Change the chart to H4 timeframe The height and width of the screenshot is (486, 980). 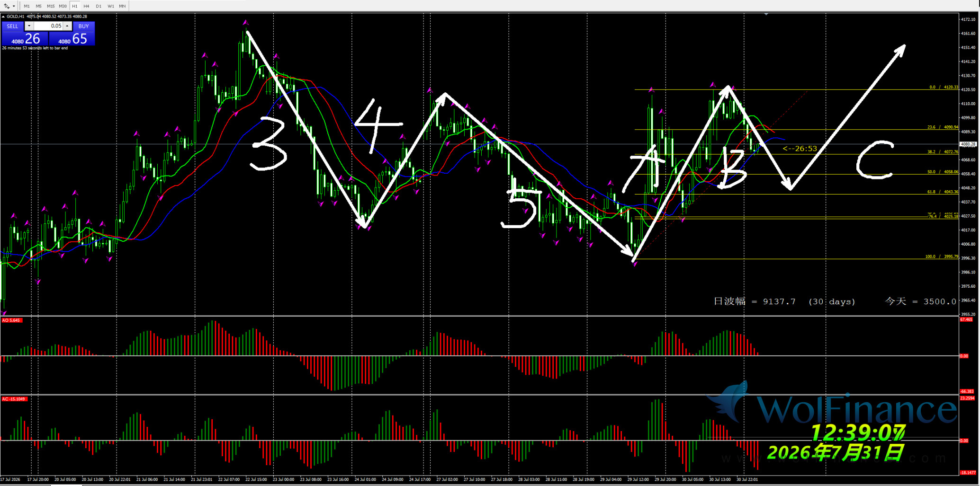pos(86,6)
